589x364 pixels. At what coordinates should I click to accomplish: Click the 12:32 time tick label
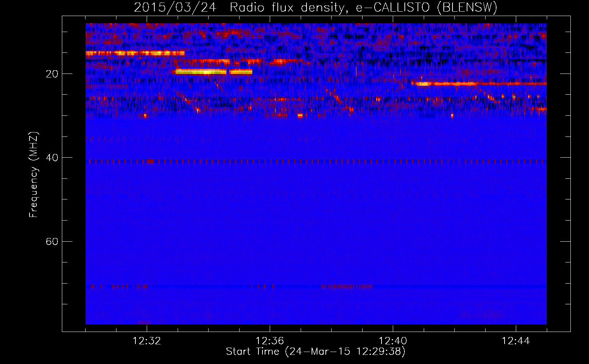147,341
